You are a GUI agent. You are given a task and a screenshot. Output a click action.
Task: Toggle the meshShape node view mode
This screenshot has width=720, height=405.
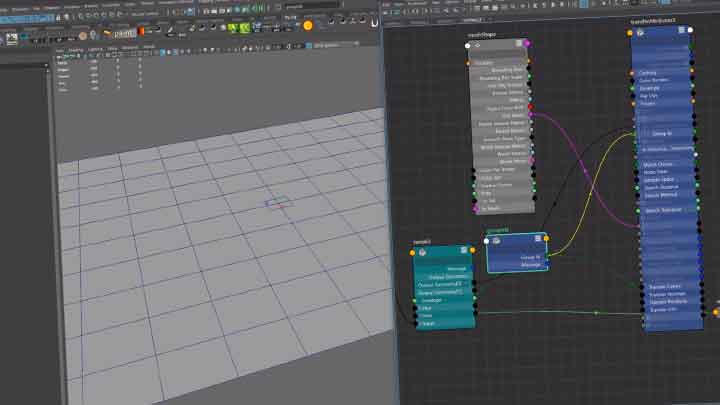click(x=520, y=44)
